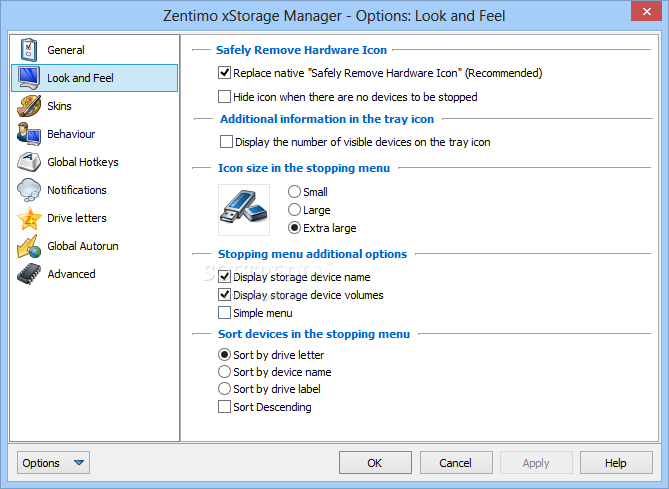This screenshot has width=669, height=489.
Task: Click the USB drive icon size preview
Action: click(244, 210)
